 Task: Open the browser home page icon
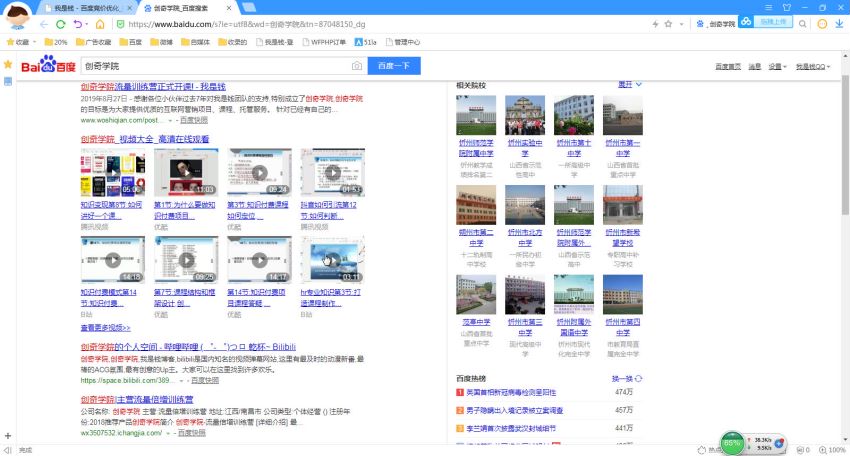[100, 24]
